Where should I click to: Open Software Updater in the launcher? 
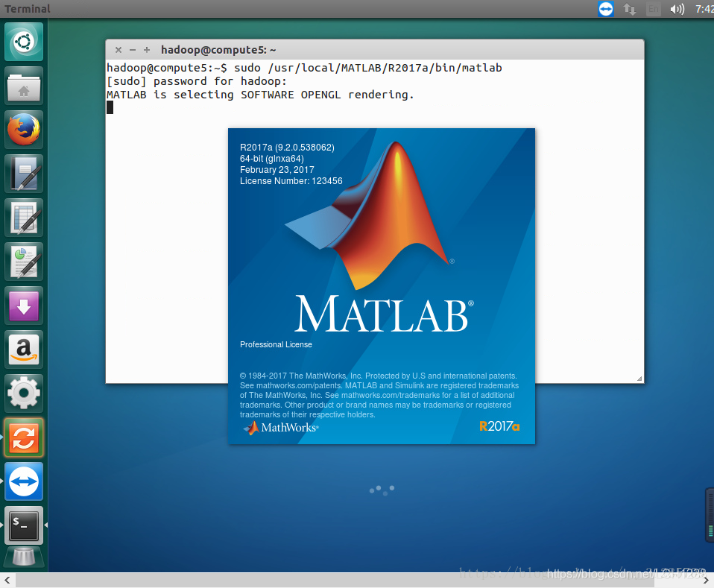pyautogui.click(x=24, y=437)
